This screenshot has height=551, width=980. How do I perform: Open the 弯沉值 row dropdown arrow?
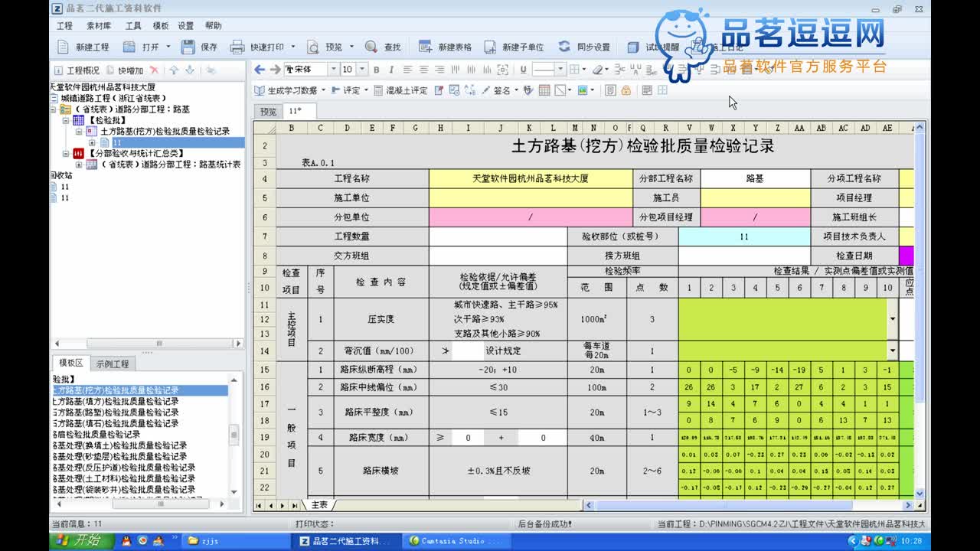pos(892,350)
